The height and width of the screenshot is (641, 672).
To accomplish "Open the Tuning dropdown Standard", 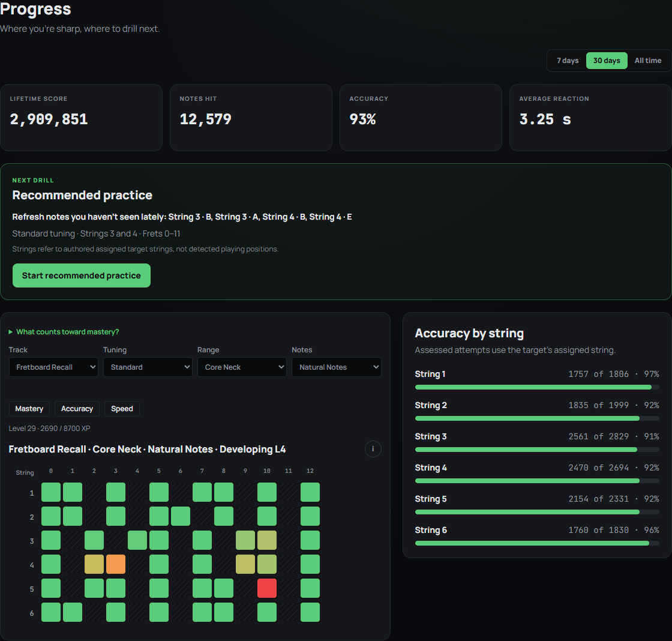I will coord(148,367).
